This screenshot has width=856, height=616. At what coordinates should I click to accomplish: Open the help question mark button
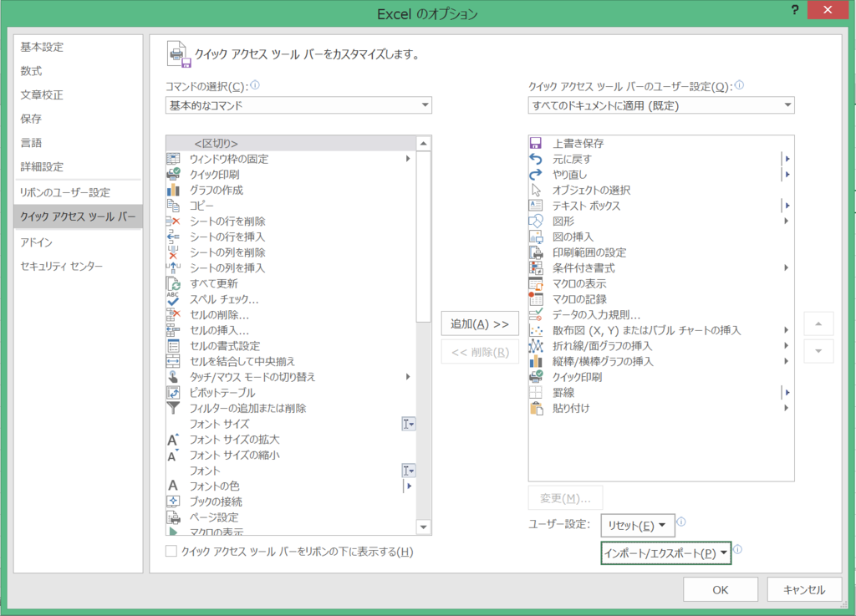tap(795, 10)
